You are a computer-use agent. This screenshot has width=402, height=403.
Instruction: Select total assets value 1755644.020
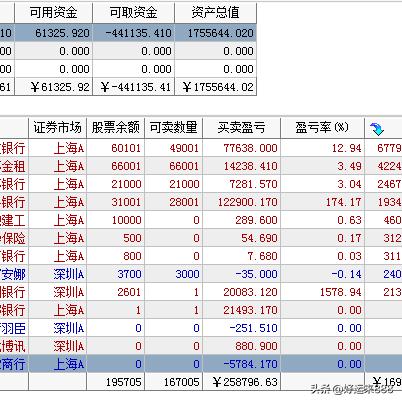pyautogui.click(x=215, y=33)
